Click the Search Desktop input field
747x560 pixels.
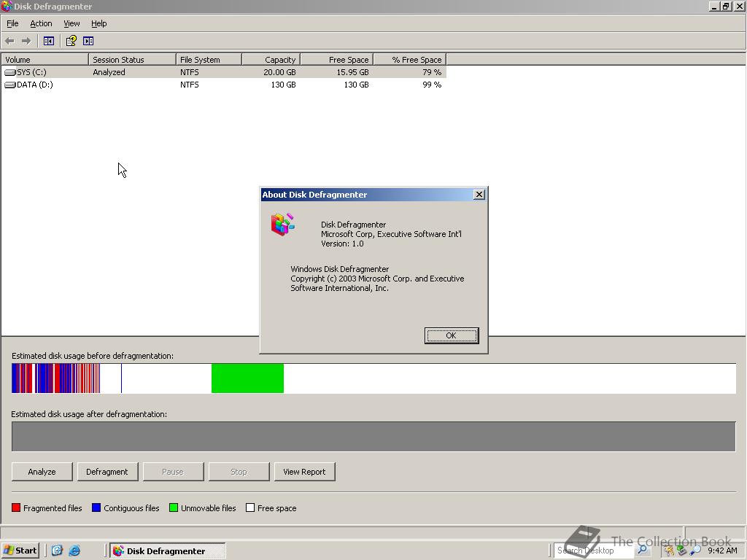(595, 551)
